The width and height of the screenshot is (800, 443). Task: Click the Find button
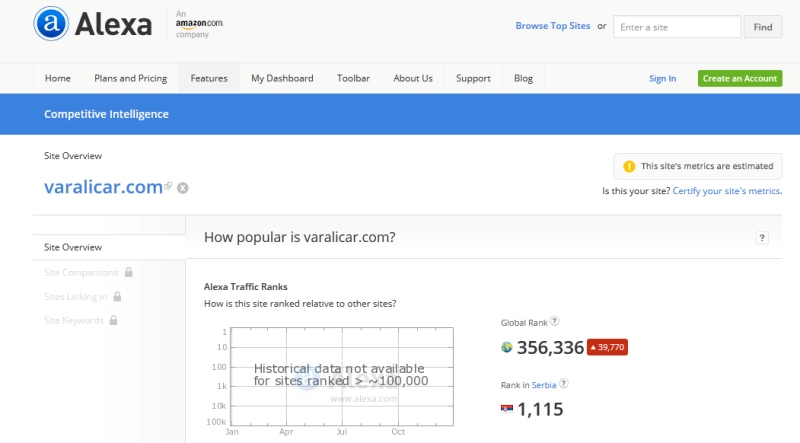pyautogui.click(x=763, y=27)
